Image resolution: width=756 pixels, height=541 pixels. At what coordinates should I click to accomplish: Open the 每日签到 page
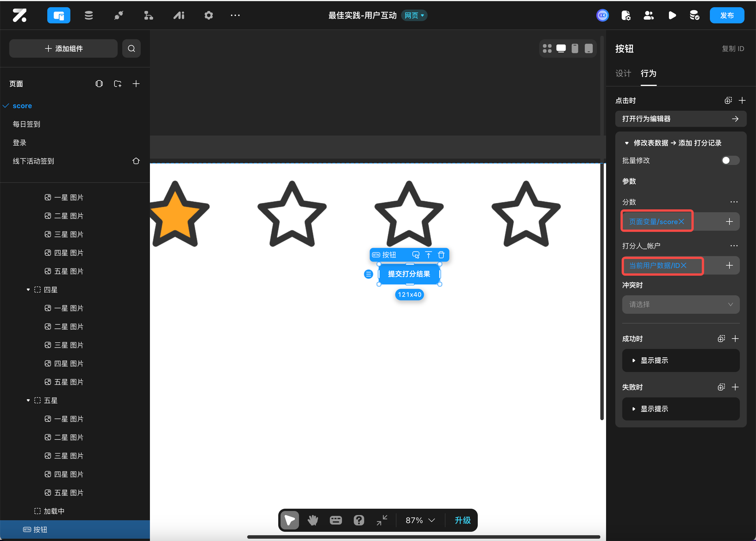(26, 124)
